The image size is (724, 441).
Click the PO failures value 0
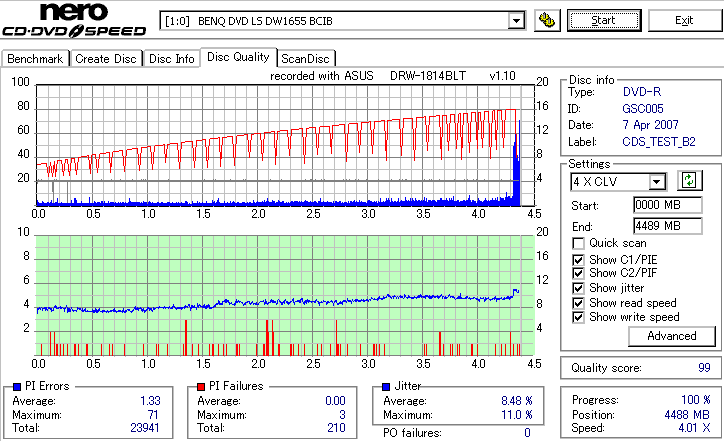click(527, 433)
